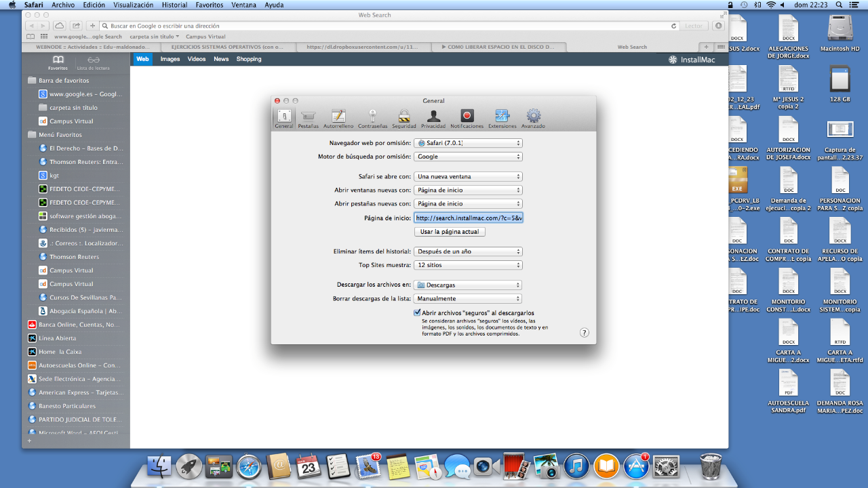Open the Notificaciones preferences pane
This screenshot has width=868, height=488.
pos(467,117)
